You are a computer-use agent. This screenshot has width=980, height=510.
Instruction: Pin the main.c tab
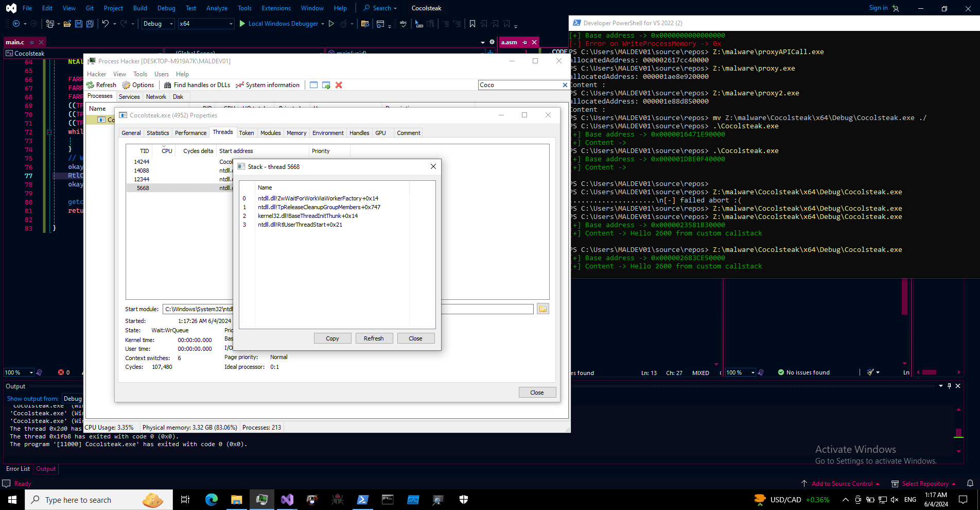(x=31, y=42)
